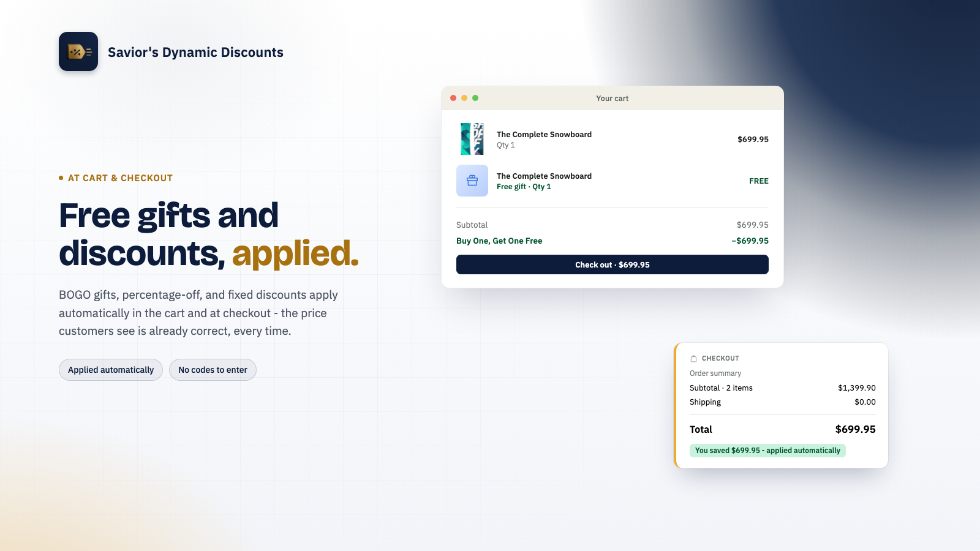The image size is (980, 551).
Task: Click the Shipping label in order summary
Action: (705, 402)
